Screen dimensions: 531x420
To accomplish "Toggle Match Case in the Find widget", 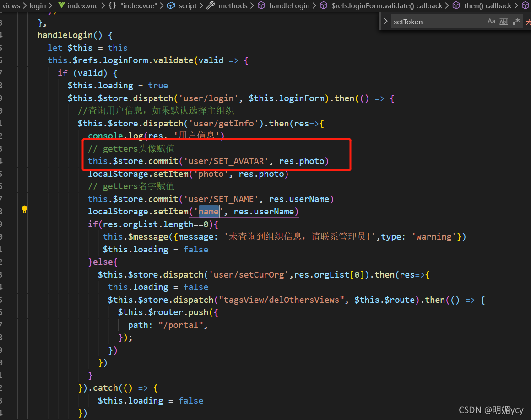I will coord(491,21).
